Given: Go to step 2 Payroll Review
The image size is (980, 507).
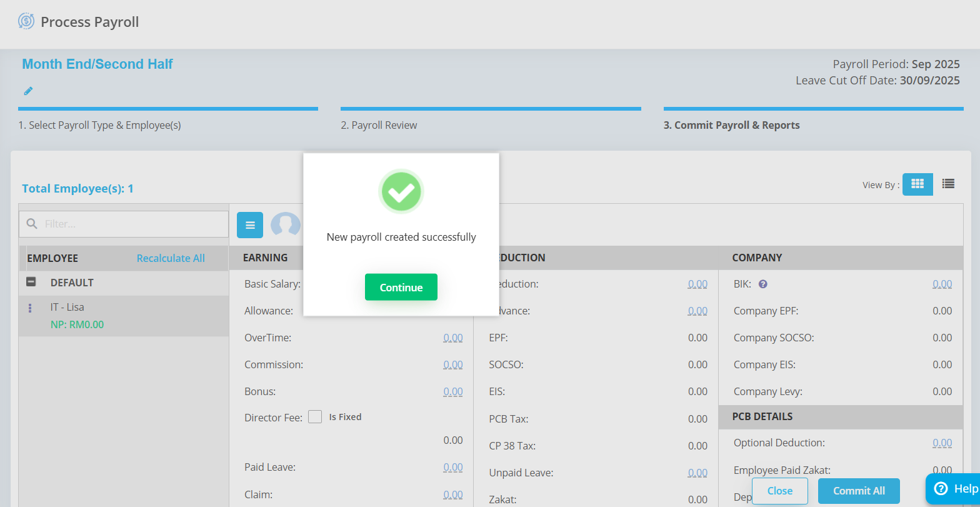Looking at the screenshot, I should [x=379, y=125].
